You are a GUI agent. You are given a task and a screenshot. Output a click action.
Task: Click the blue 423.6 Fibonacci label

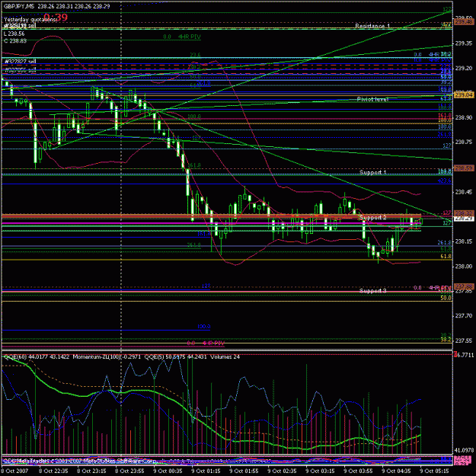444,180
